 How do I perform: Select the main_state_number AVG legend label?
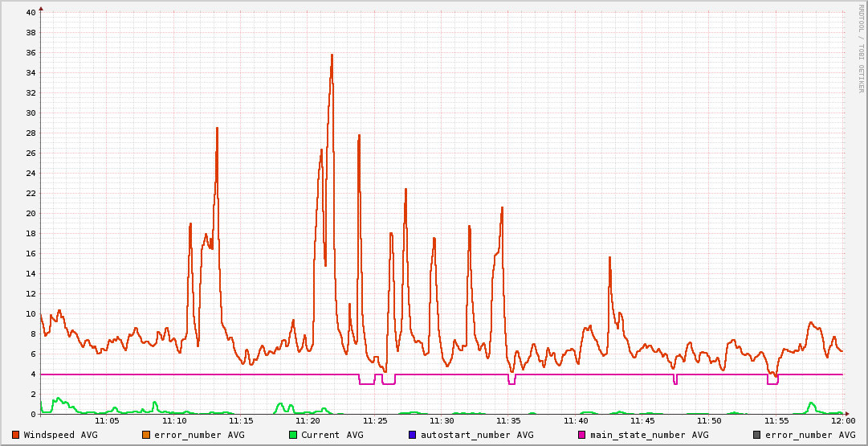[649, 435]
